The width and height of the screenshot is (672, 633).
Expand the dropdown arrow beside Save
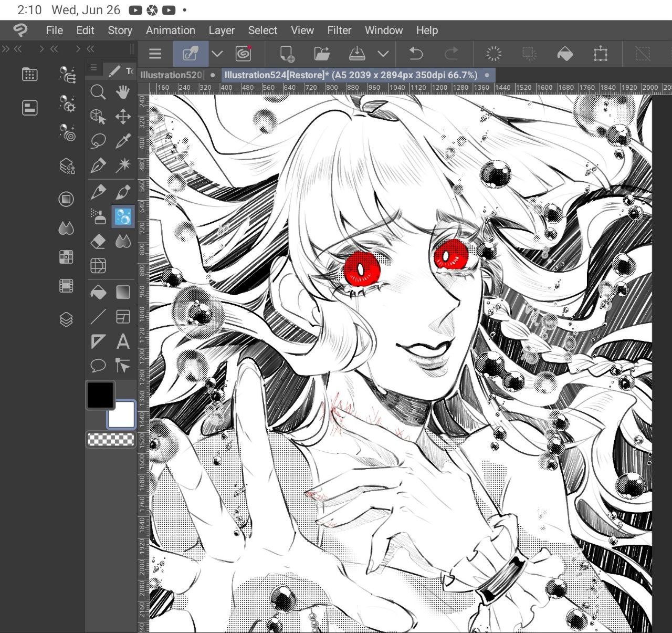coord(383,54)
